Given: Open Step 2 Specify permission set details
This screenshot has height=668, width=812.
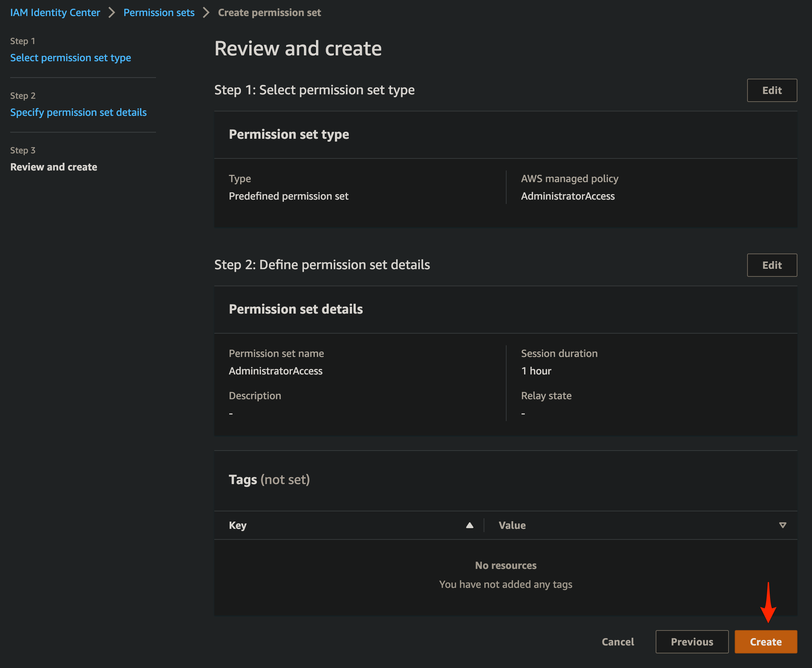Looking at the screenshot, I should pos(78,112).
